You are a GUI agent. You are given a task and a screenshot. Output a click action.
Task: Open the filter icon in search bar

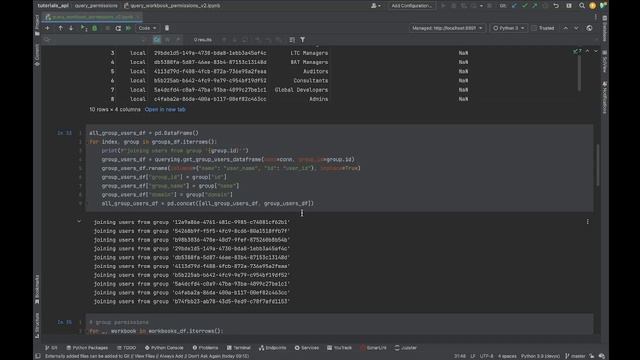(x=302, y=40)
